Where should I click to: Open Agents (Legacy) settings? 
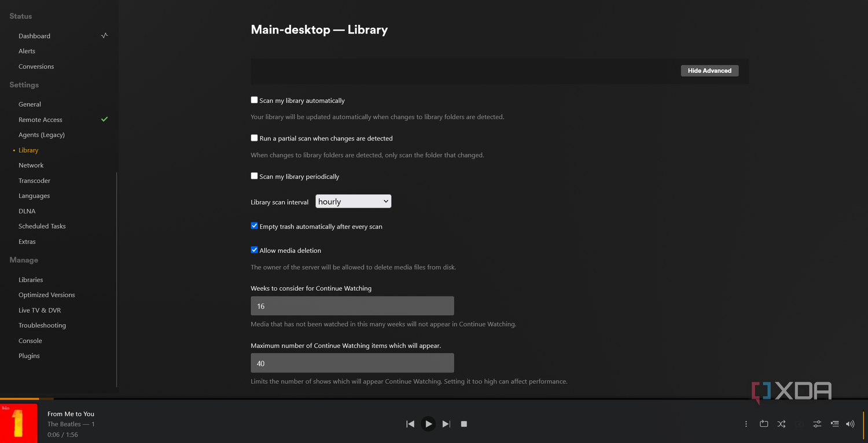(x=42, y=135)
